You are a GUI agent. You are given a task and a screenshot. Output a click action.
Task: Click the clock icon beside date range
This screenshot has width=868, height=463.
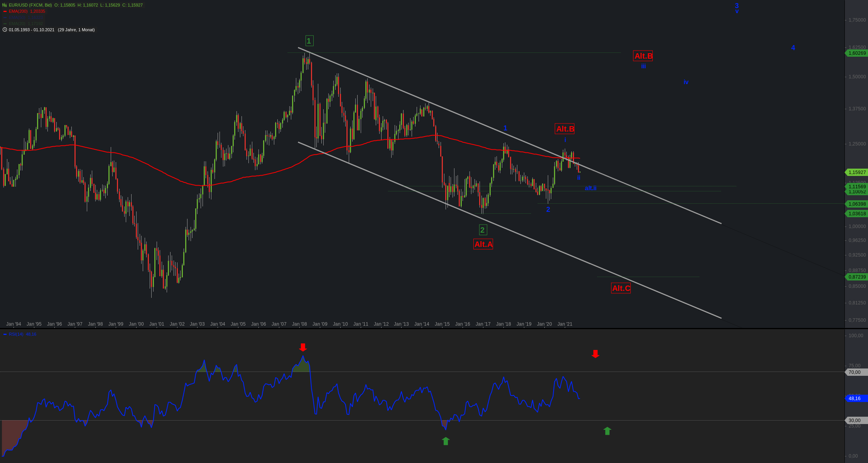coord(5,30)
